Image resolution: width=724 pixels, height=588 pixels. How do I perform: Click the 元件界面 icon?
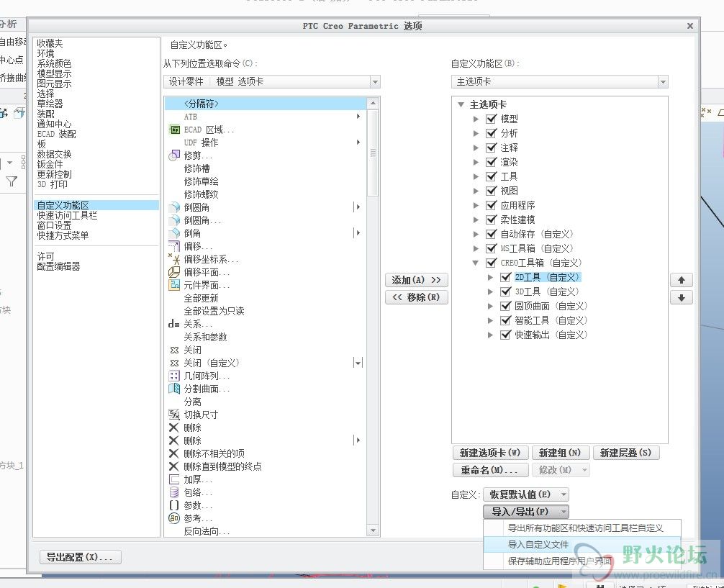[x=174, y=285]
